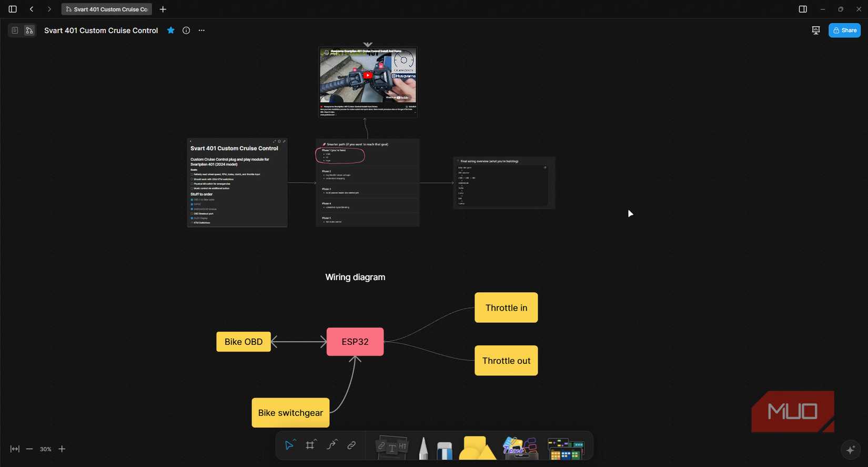Toggle the blue favorite star
The width and height of the screenshot is (868, 467).
click(171, 31)
